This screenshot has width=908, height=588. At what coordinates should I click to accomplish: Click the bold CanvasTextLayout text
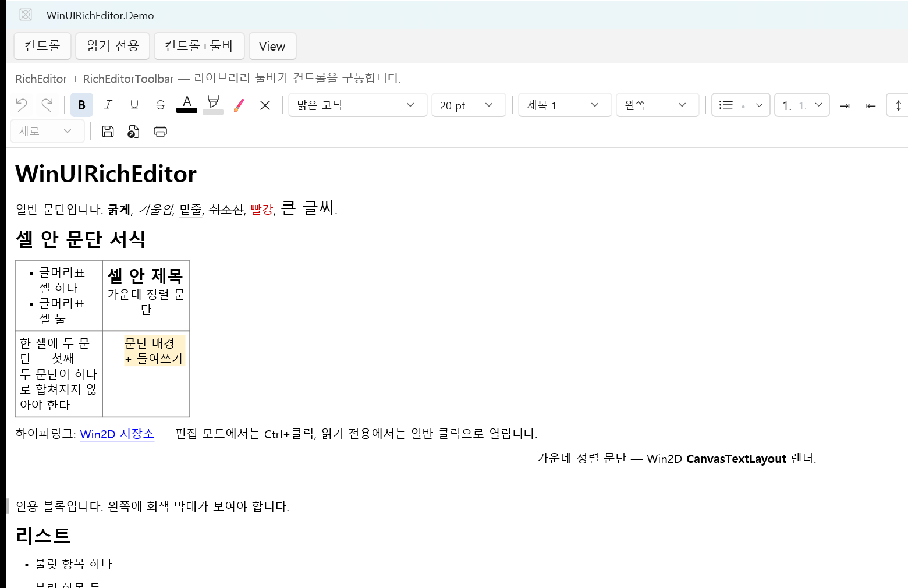[736, 459]
